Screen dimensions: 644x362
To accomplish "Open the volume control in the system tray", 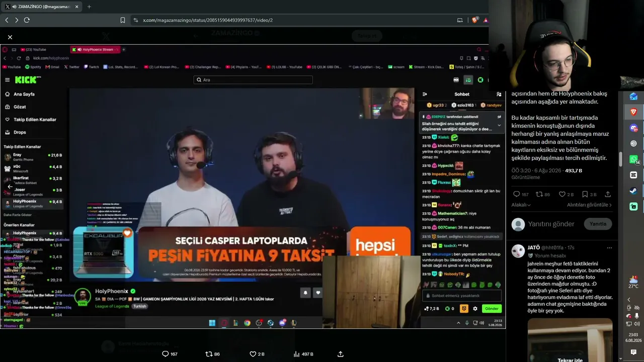I will point(636,324).
